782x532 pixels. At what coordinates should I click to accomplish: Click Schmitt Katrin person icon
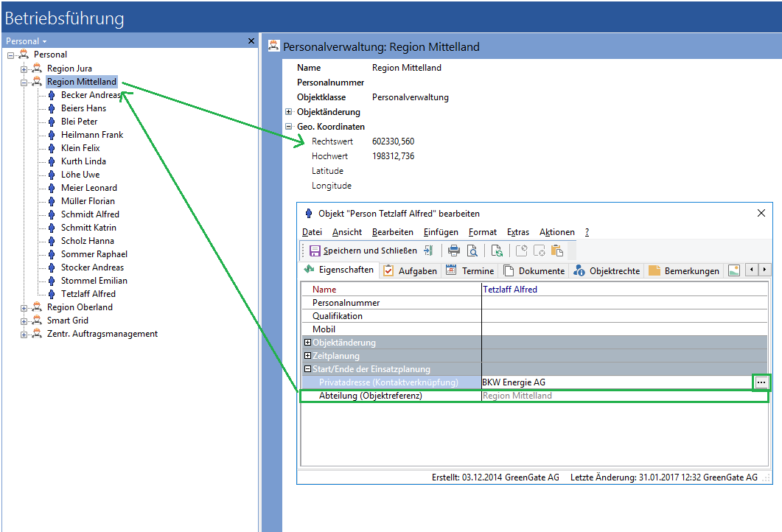pyautogui.click(x=52, y=228)
